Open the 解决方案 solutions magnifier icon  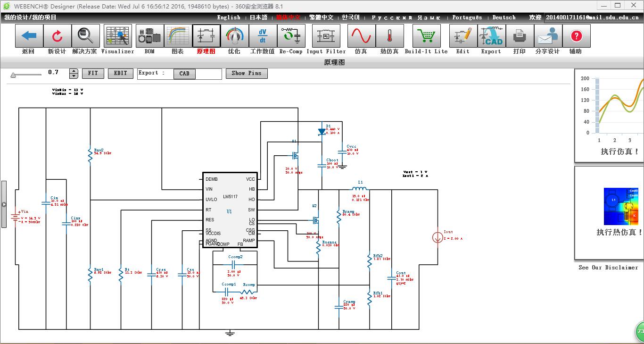(85, 36)
